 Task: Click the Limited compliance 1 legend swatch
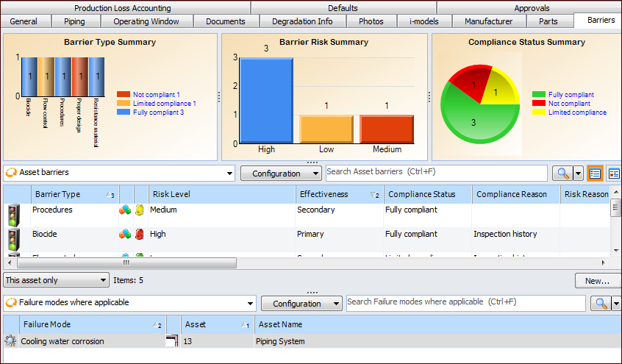124,103
